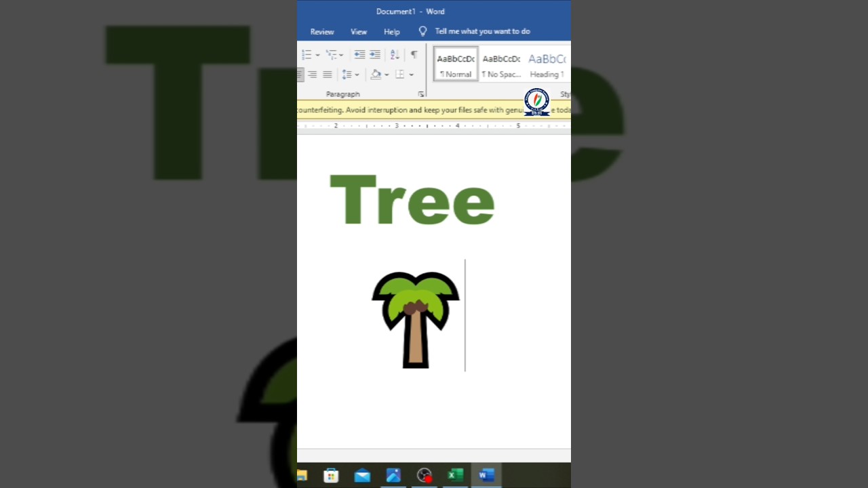Open OBS Studio from the taskbar
Screen dimensions: 868x488
(x=425, y=476)
